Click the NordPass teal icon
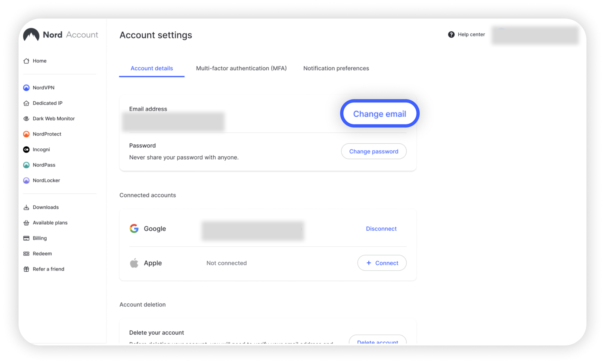 [x=26, y=165]
